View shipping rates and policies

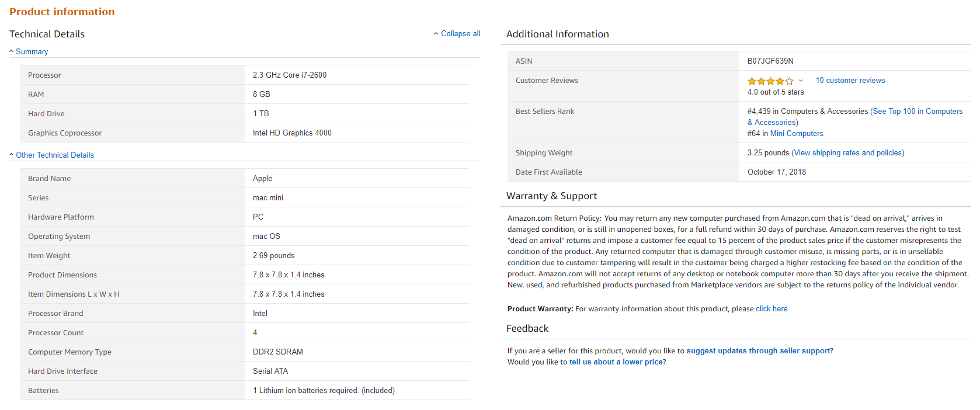847,153
